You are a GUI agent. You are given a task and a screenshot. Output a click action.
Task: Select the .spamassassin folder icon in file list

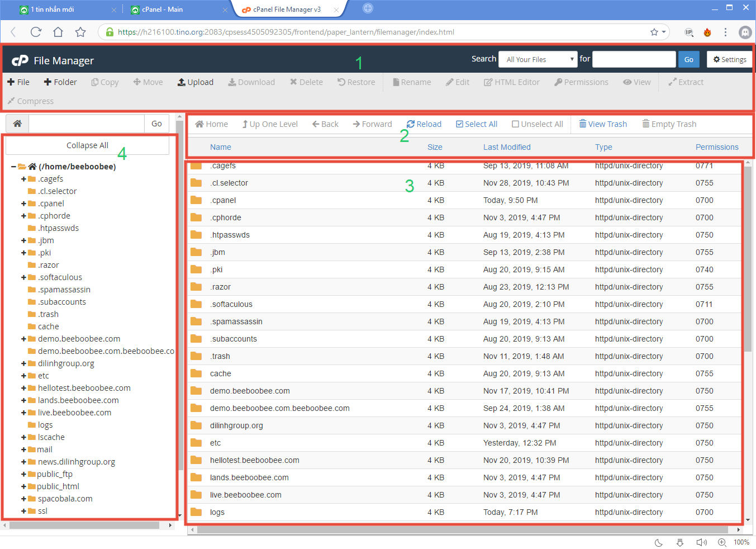[196, 321]
